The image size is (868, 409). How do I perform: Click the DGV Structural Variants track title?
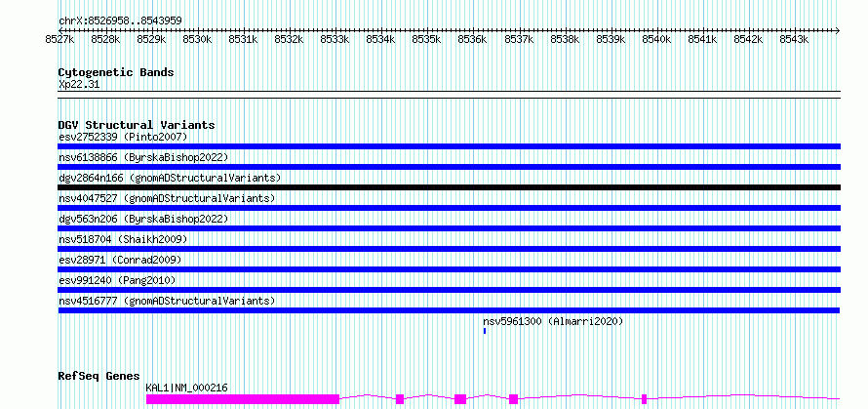click(137, 125)
